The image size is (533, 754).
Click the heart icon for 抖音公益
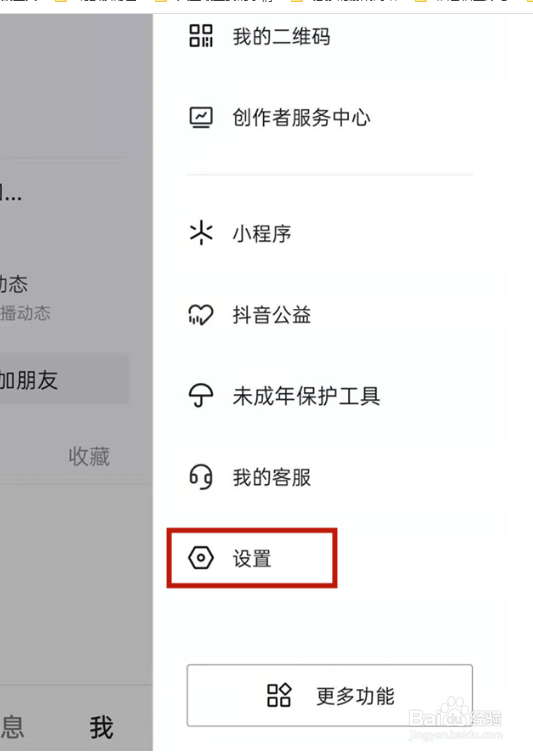201,315
